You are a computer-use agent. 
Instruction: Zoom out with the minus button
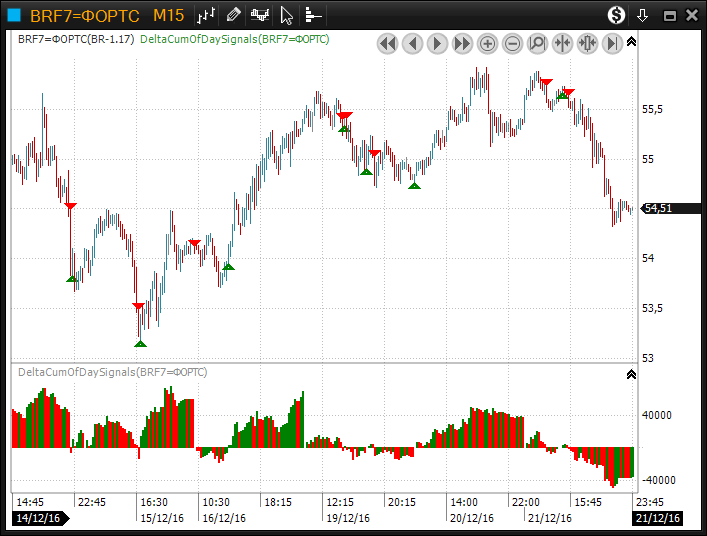[x=512, y=43]
